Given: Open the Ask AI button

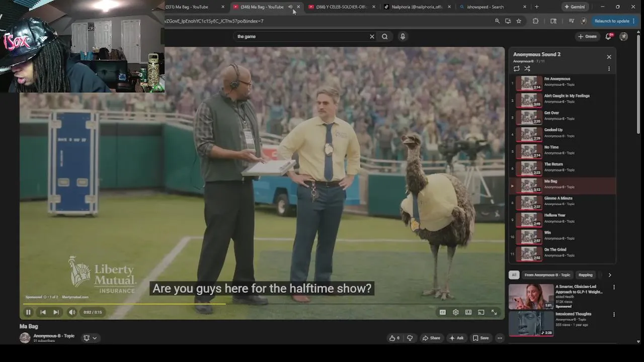Looking at the screenshot, I should 456,338.
